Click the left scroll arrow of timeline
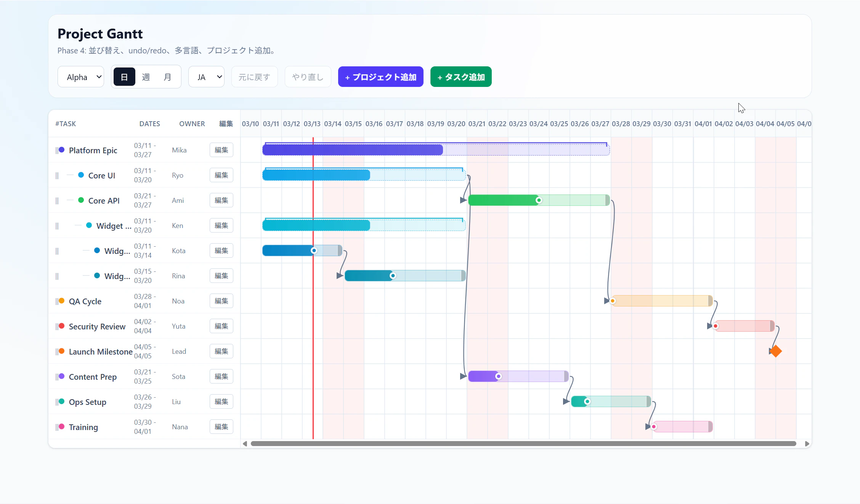Viewport: 860px width, 504px height. tap(245, 443)
